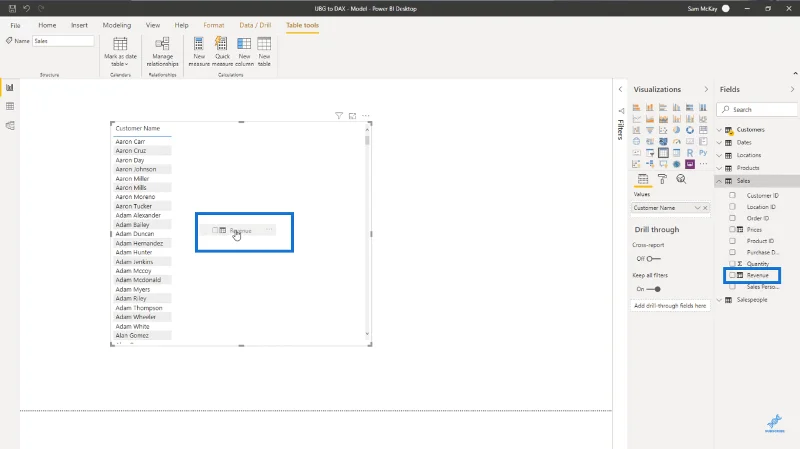Screen dimensions: 800x449
Task: Collapse the Fields pane
Action: (x=792, y=89)
